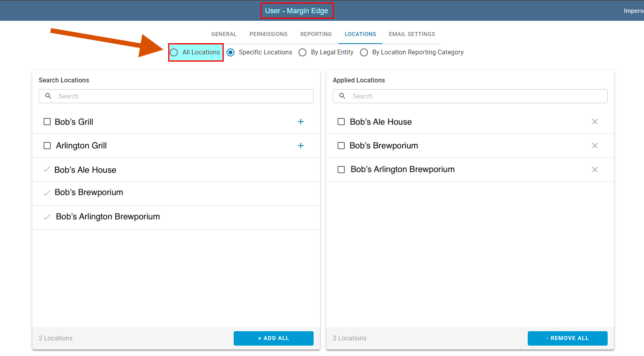644x356 pixels.
Task: Click the magnifier icon in Search Locations
Action: pyautogui.click(x=48, y=96)
